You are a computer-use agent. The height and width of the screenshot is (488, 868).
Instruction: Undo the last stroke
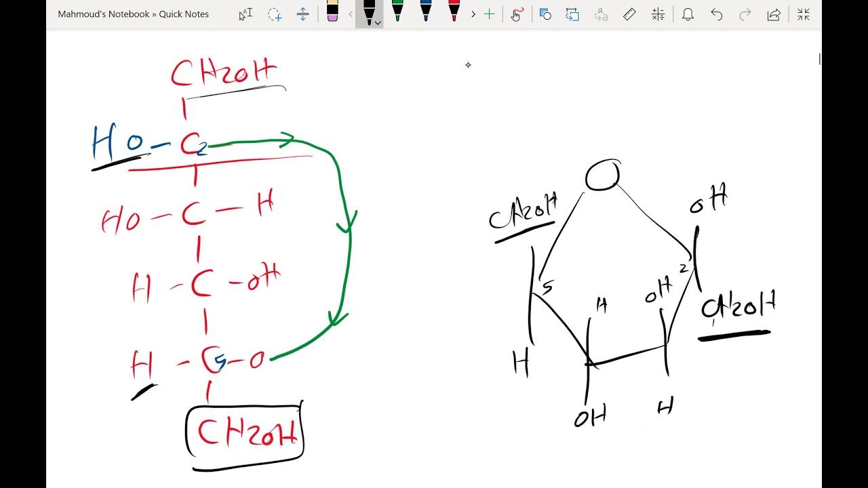click(717, 14)
